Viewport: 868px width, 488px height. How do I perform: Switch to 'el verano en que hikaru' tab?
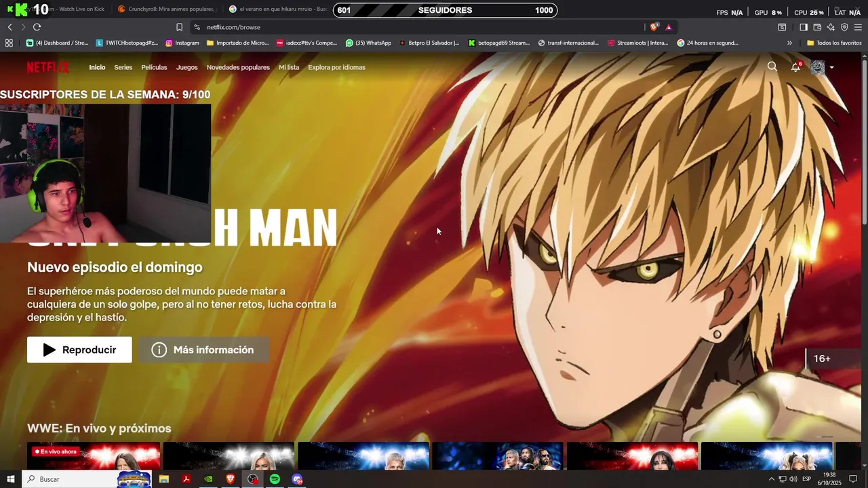278,9
